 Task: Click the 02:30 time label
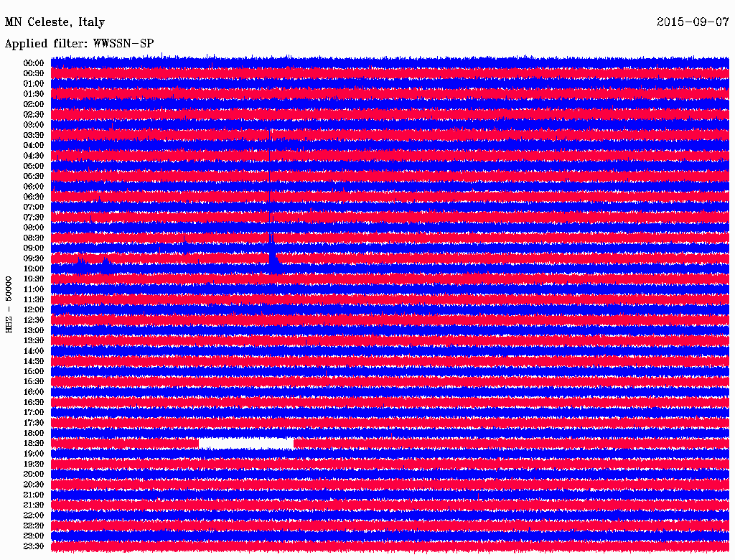coord(34,114)
